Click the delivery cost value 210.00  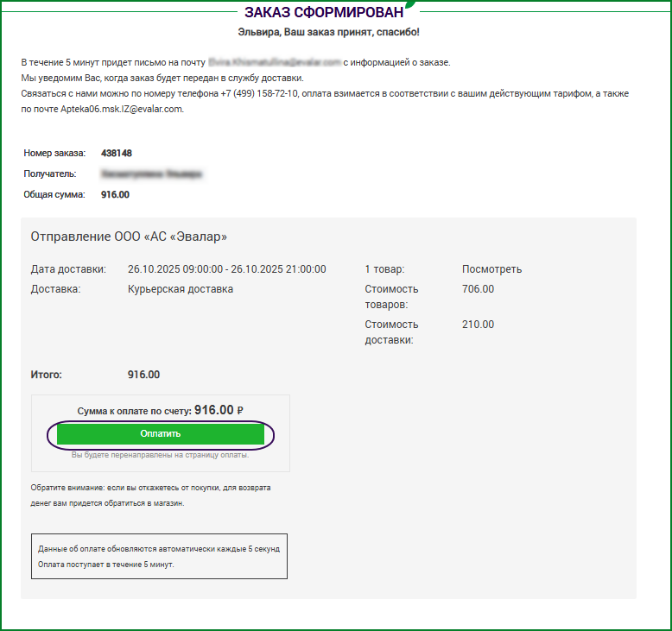pyautogui.click(x=478, y=325)
